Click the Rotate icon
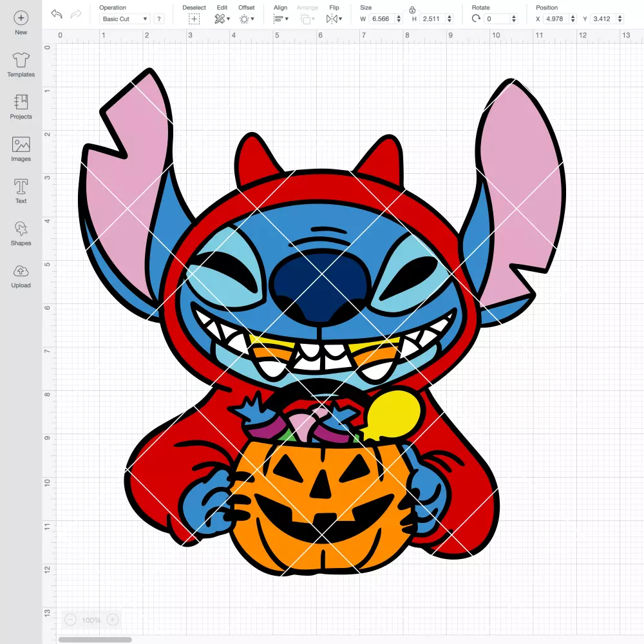 pos(476,19)
